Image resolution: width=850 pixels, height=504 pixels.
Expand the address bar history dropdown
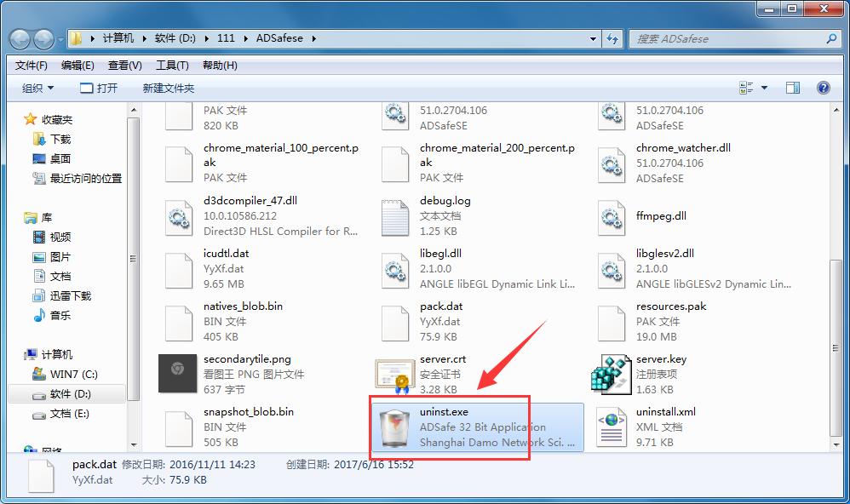(x=593, y=39)
